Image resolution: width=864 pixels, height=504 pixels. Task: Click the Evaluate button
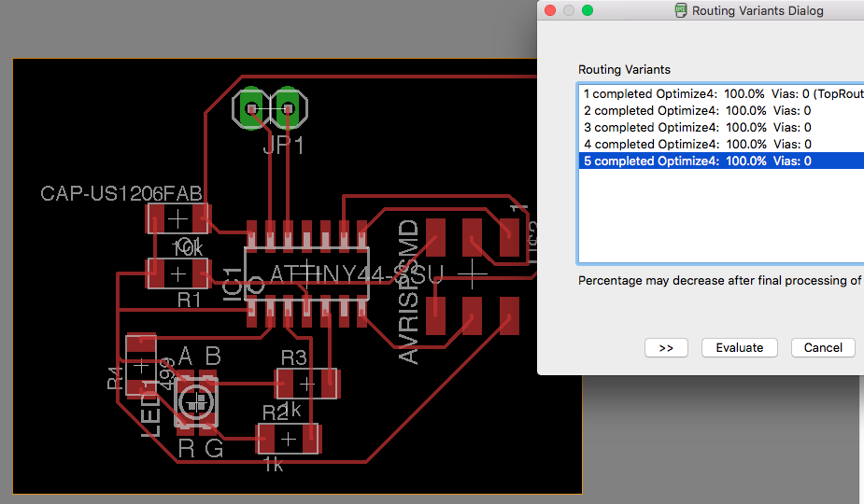740,347
